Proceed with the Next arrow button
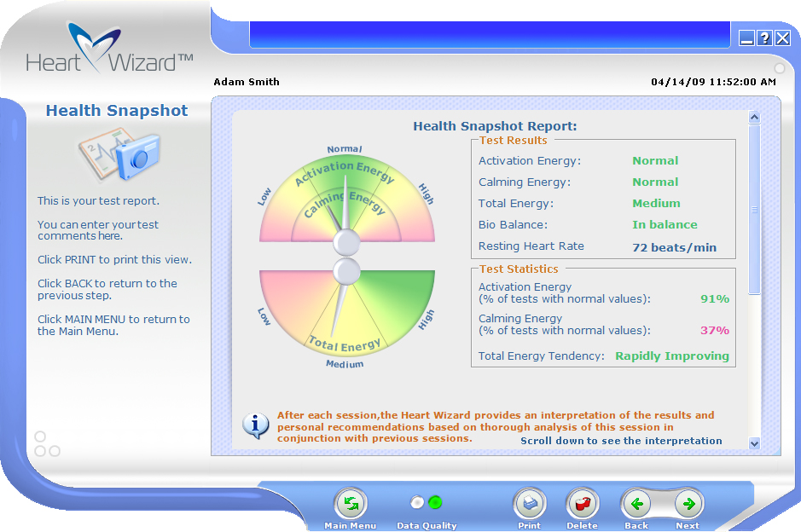 pos(688,504)
